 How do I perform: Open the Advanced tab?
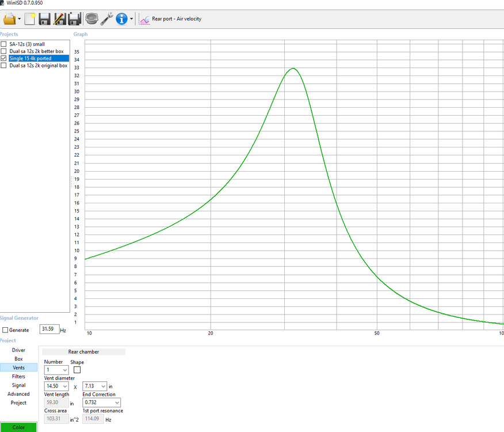[18, 393]
